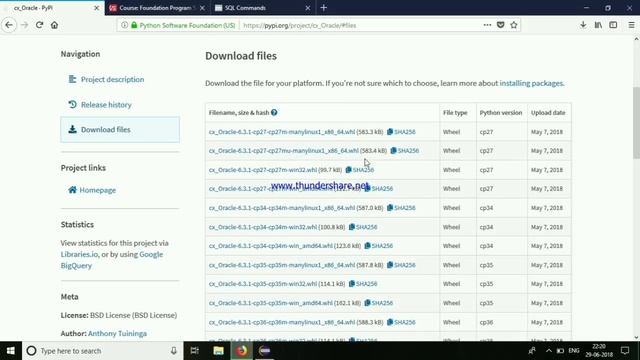Select Download files in Navigation

(120, 129)
